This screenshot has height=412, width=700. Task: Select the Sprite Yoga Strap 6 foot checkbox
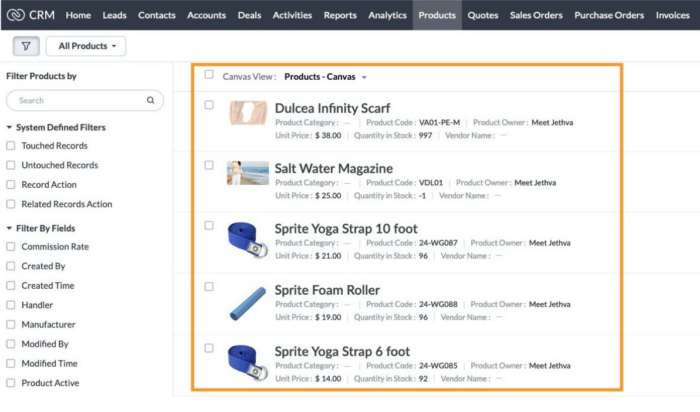(x=209, y=348)
